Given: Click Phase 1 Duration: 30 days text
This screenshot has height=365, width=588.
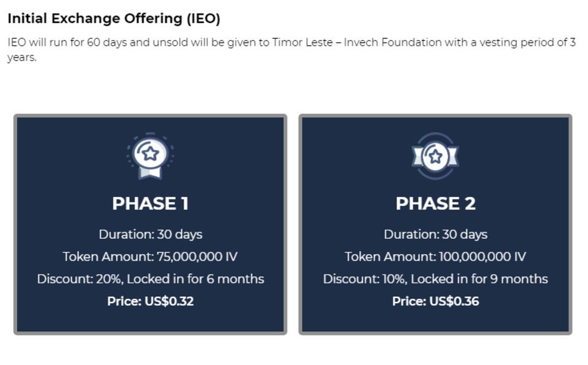Looking at the screenshot, I should coord(150,234).
